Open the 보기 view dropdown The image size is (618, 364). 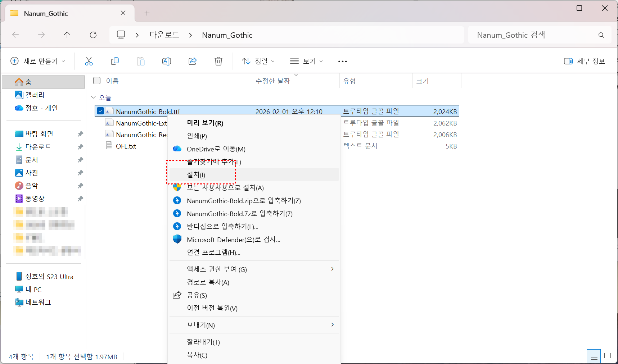point(306,61)
